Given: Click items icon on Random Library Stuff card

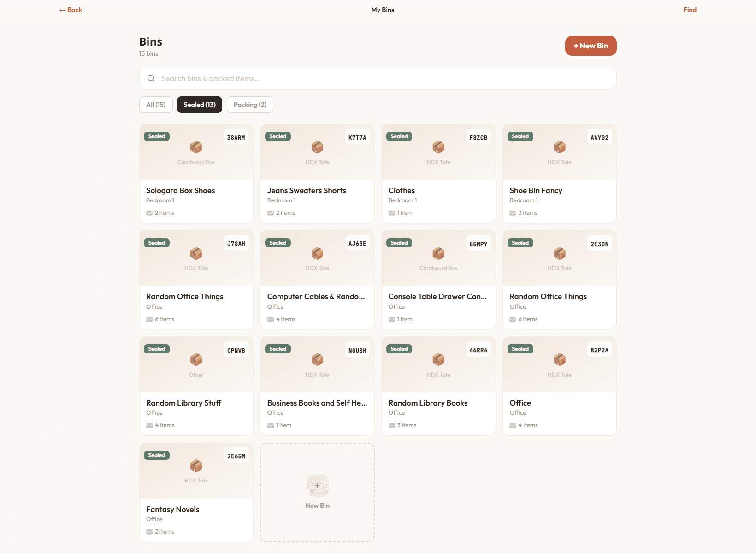Looking at the screenshot, I should [x=149, y=425].
